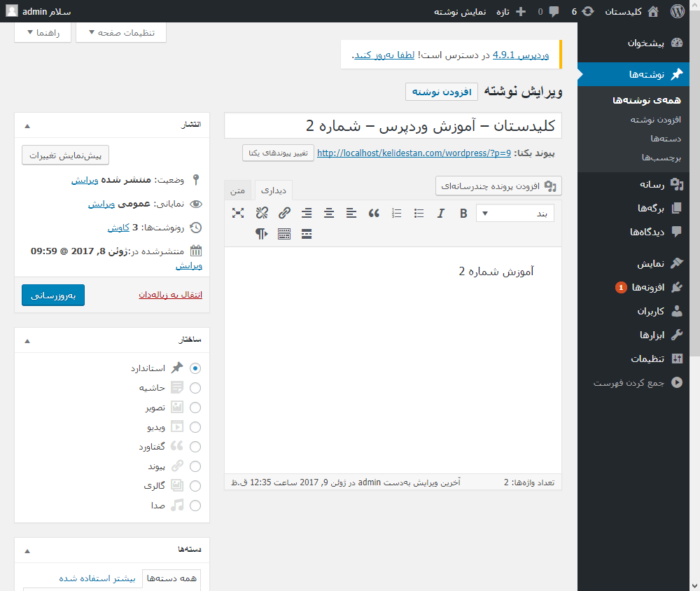Click the کاوش browse revisions link
The width and height of the screenshot is (700, 591).
(x=118, y=228)
